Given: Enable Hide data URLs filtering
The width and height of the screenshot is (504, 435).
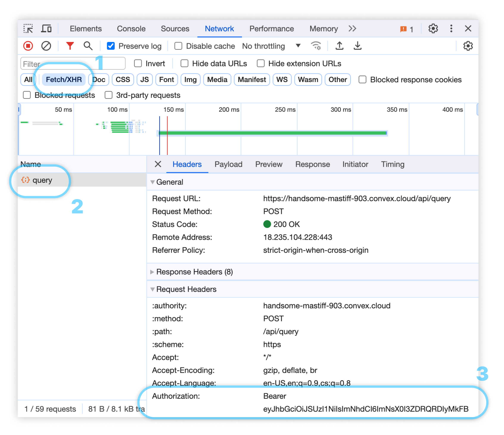Looking at the screenshot, I should (184, 63).
